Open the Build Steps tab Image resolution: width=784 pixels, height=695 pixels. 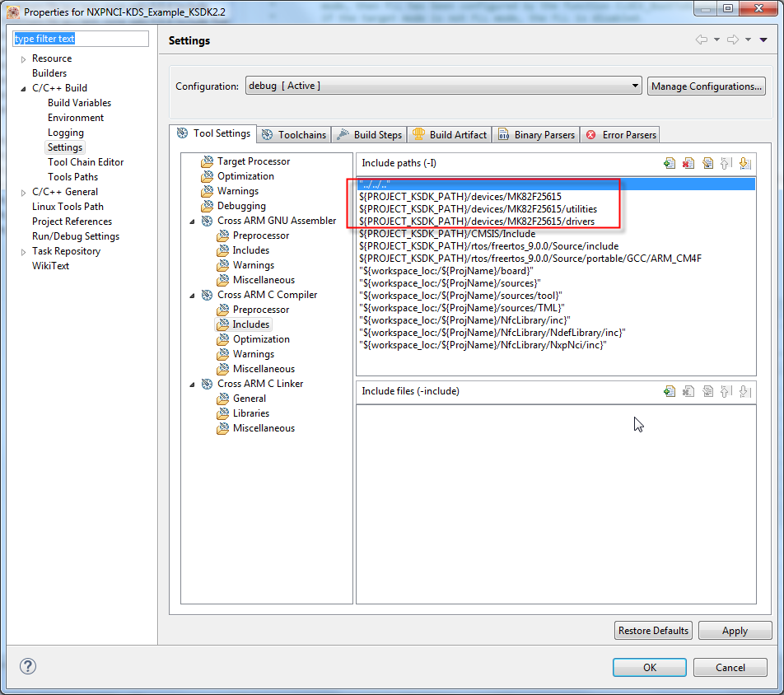click(x=370, y=134)
